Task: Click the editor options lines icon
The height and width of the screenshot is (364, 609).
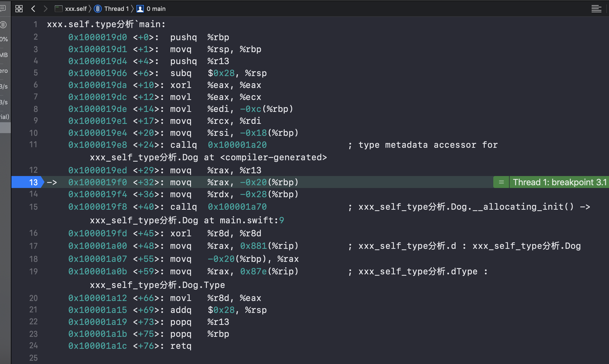Action: 596,9
